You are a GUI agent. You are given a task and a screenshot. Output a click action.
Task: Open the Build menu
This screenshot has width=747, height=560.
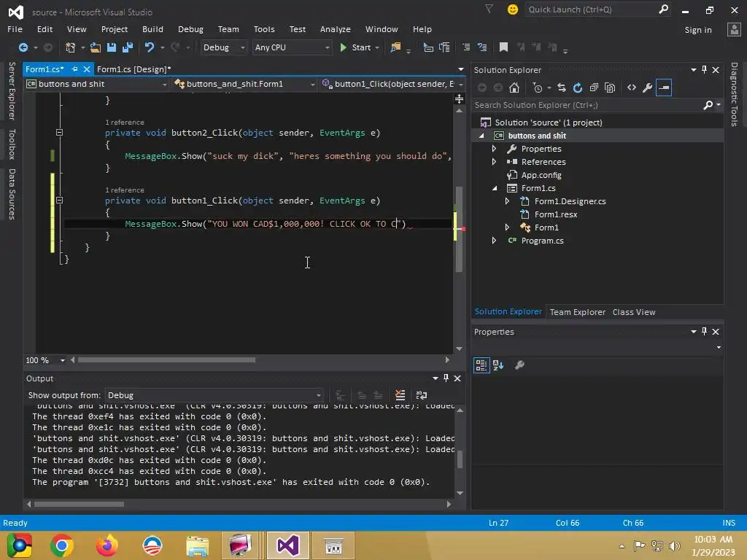click(x=152, y=29)
